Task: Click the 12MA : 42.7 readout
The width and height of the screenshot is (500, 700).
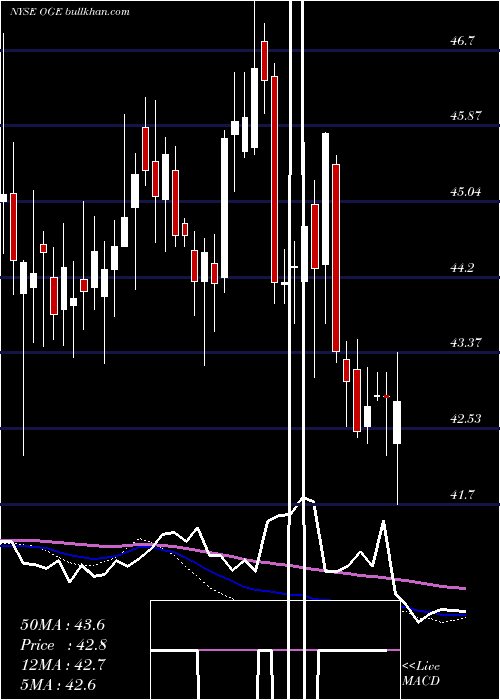Action: [62, 665]
